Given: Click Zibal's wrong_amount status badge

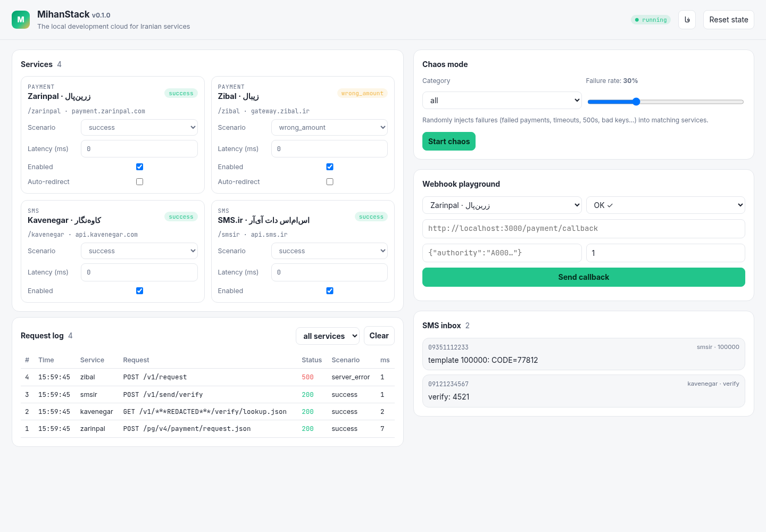Looking at the screenshot, I should click(362, 93).
